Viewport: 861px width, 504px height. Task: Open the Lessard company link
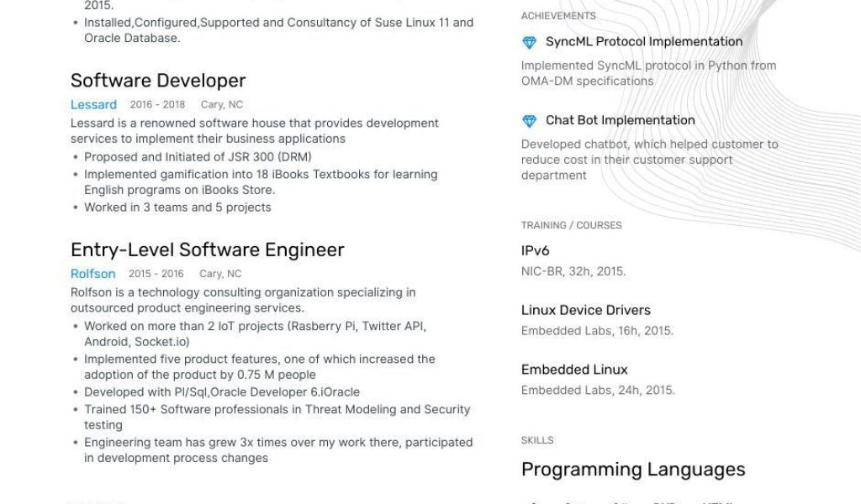(x=93, y=105)
